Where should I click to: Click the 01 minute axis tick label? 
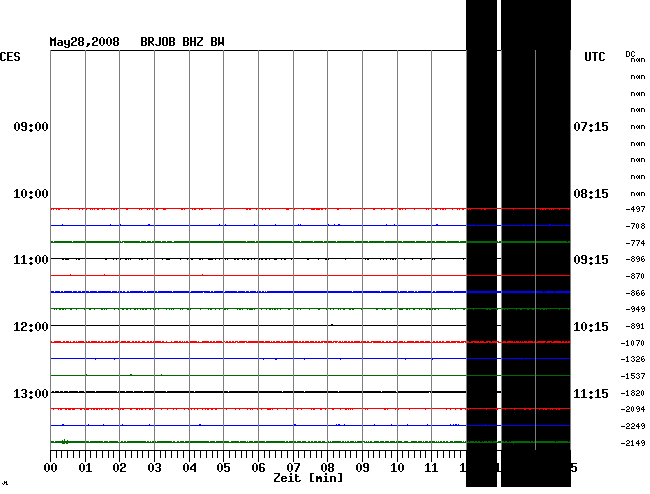(x=85, y=468)
